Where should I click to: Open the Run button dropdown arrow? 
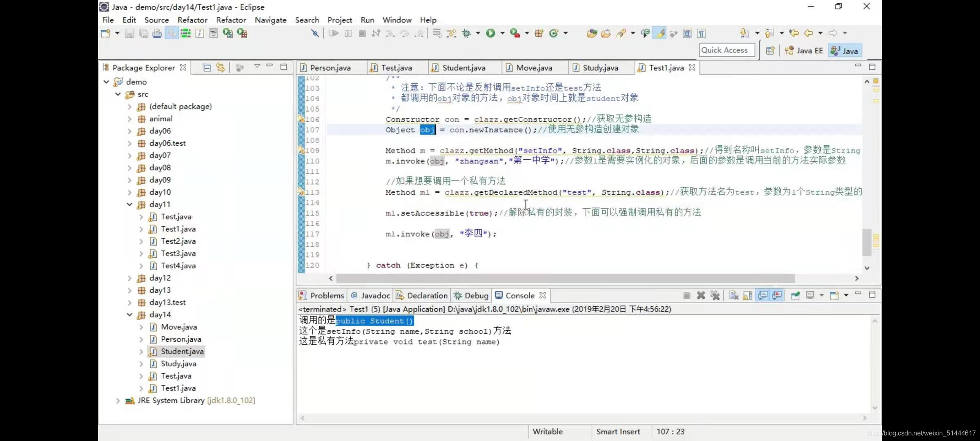coord(502,33)
